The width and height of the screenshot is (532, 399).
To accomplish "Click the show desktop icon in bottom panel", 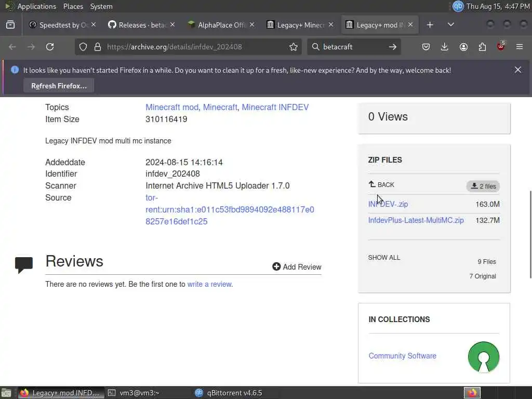I will tap(6, 393).
